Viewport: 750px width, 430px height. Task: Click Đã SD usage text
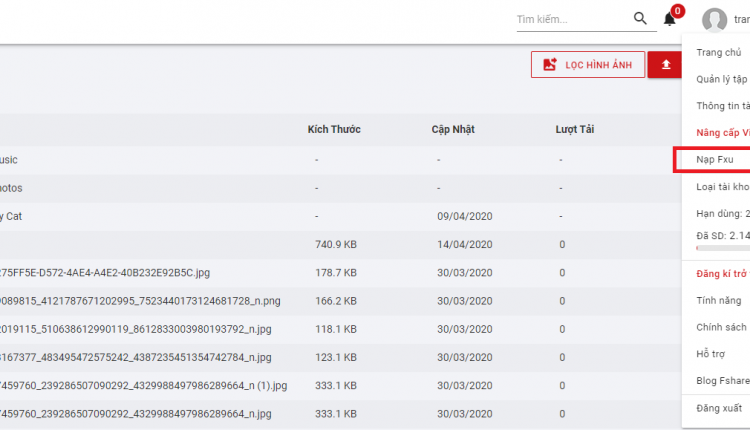[723, 236]
